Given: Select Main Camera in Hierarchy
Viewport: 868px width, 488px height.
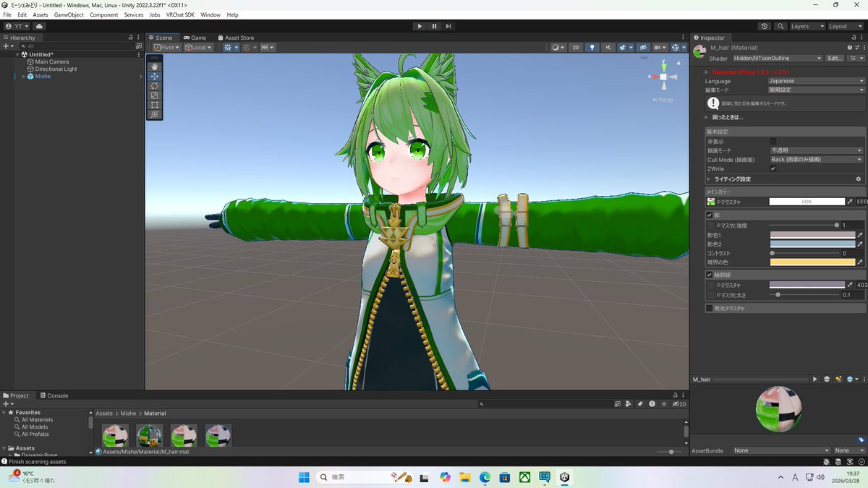Looking at the screenshot, I should (x=52, y=61).
